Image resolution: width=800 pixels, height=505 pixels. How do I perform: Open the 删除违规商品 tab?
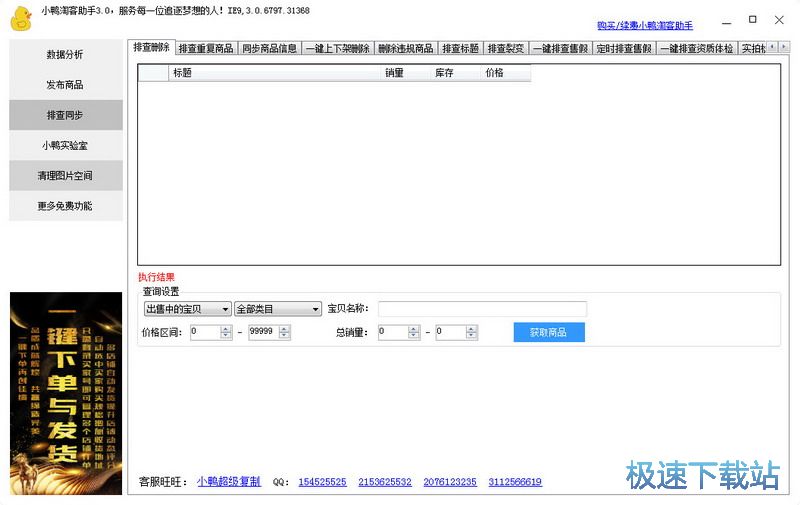coord(405,48)
